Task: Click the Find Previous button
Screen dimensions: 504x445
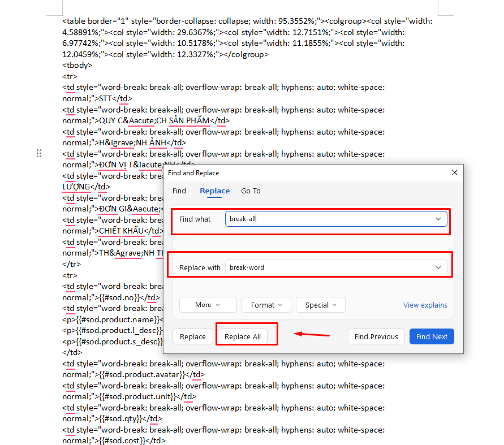Action: (x=376, y=336)
